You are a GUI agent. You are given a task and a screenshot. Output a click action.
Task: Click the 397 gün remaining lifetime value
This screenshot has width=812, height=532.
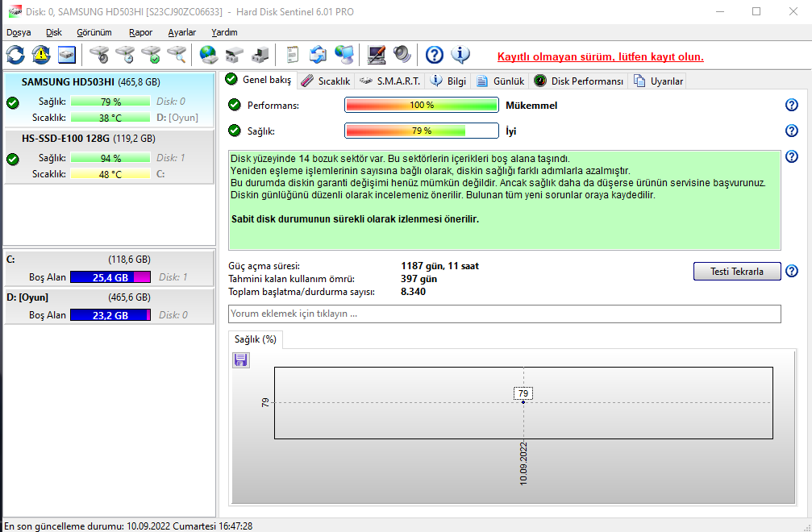419,279
